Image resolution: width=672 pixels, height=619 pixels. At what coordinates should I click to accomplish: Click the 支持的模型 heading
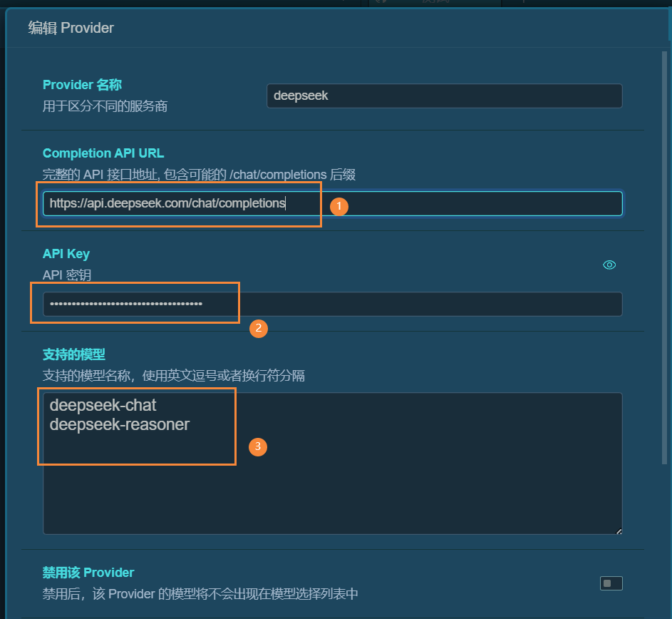tap(74, 354)
